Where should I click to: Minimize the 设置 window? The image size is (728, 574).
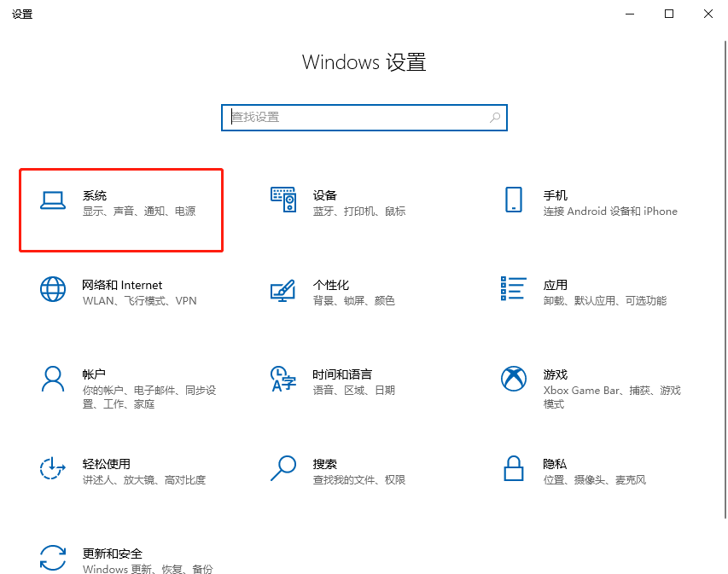tap(630, 14)
